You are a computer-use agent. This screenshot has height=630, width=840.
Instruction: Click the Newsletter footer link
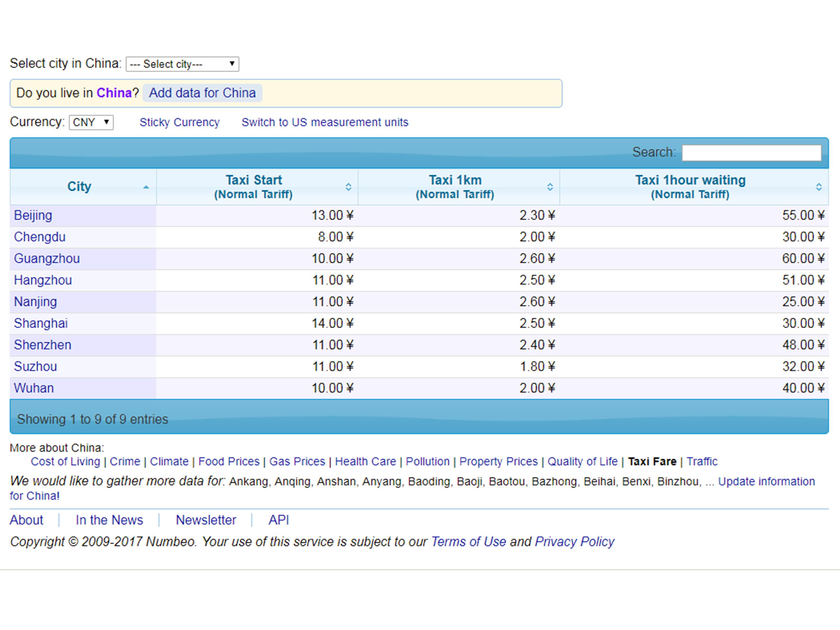pos(206,520)
